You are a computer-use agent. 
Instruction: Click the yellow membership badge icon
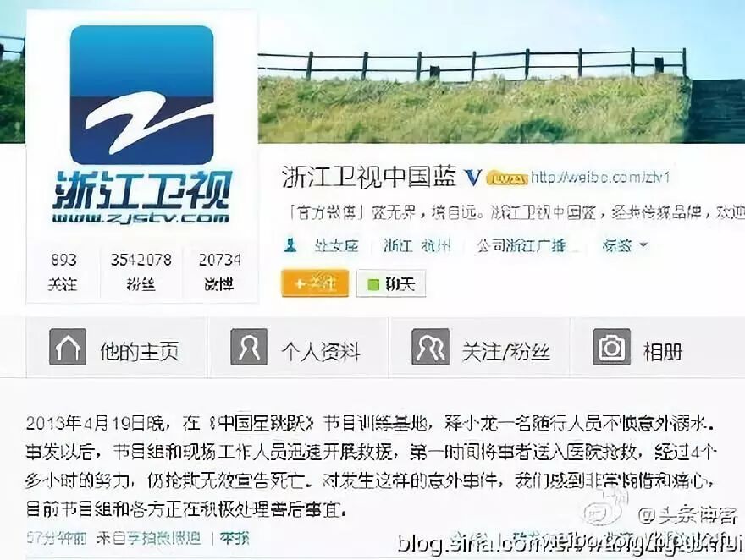(x=506, y=178)
